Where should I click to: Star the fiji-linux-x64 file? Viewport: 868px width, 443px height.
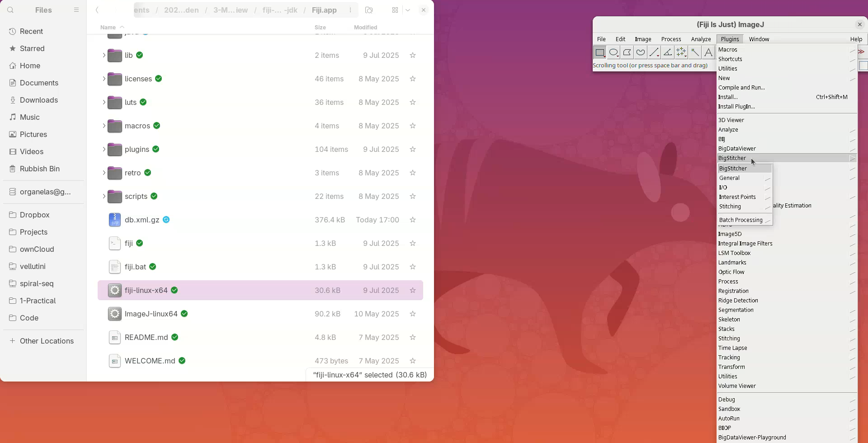[x=412, y=290]
